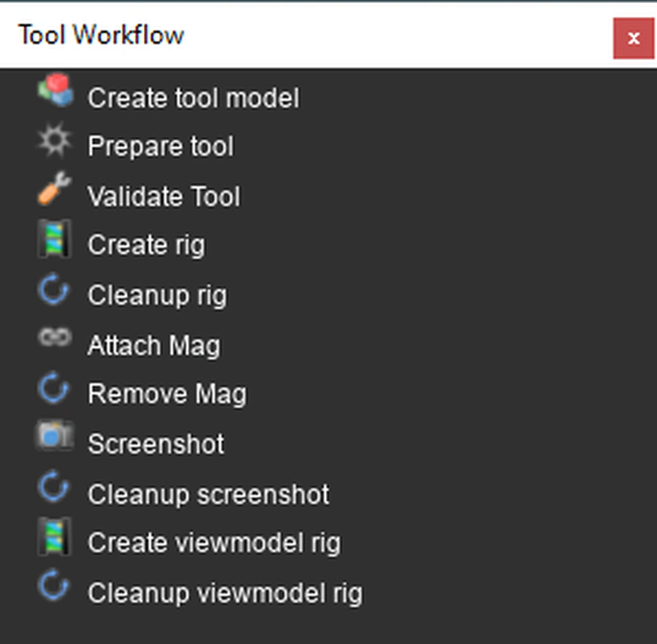Choose Validate Tool from the workflow
The image size is (657, 644).
coord(164,197)
